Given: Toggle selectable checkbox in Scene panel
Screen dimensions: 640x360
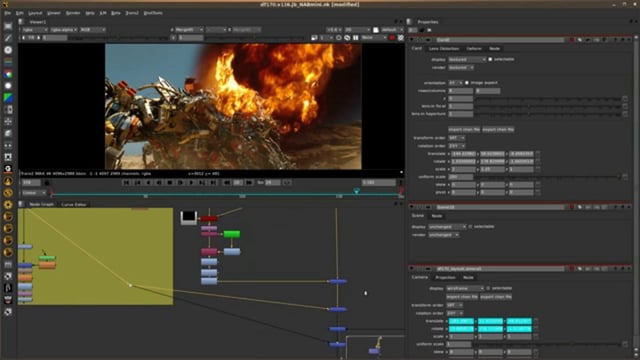Looking at the screenshot, I should [x=470, y=227].
